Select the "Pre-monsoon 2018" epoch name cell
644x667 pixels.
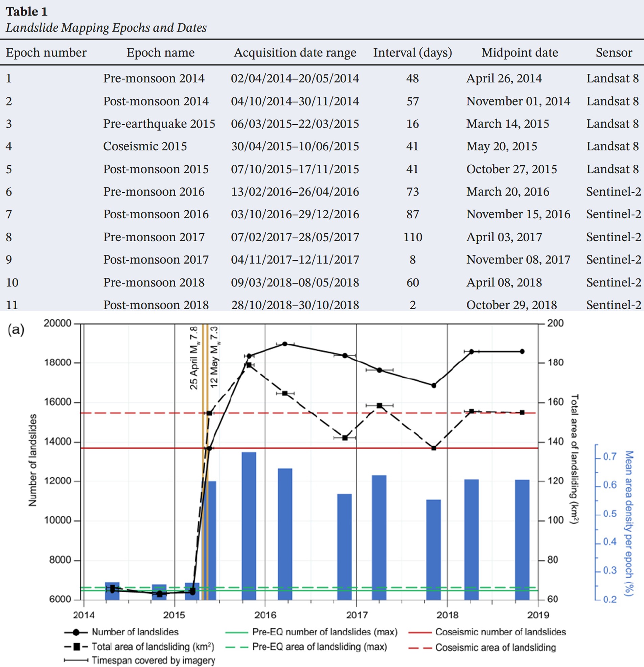click(154, 283)
